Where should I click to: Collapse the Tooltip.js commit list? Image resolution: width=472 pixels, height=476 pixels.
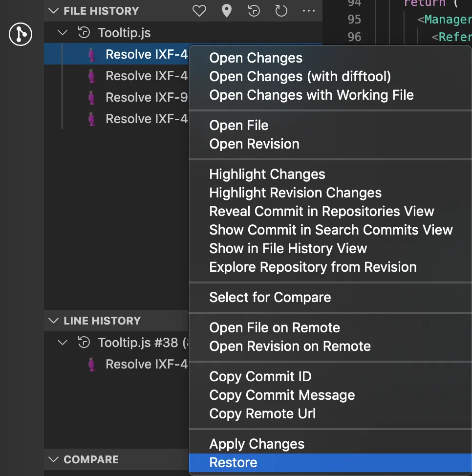pyautogui.click(x=62, y=32)
